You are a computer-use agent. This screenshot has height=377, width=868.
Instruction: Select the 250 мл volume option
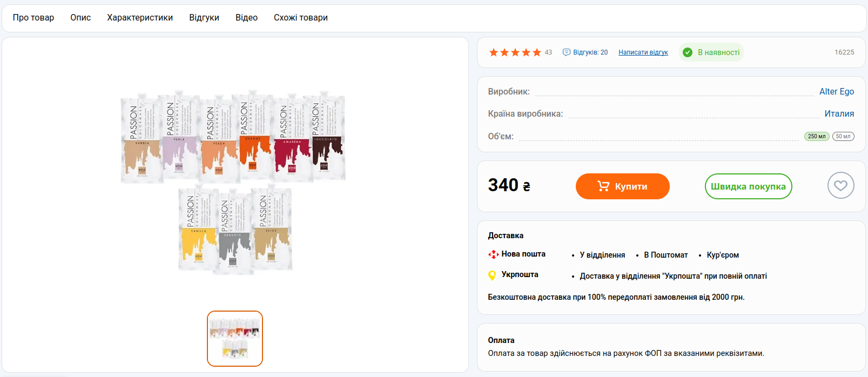click(x=816, y=137)
